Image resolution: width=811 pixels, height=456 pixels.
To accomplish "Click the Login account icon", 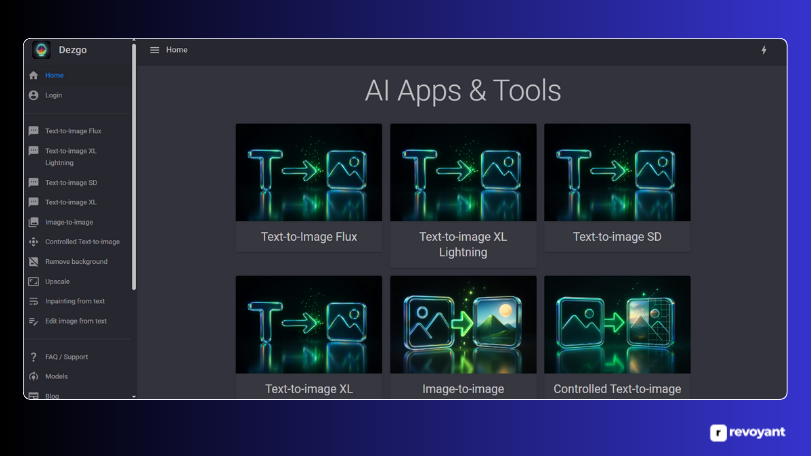I will pyautogui.click(x=34, y=95).
